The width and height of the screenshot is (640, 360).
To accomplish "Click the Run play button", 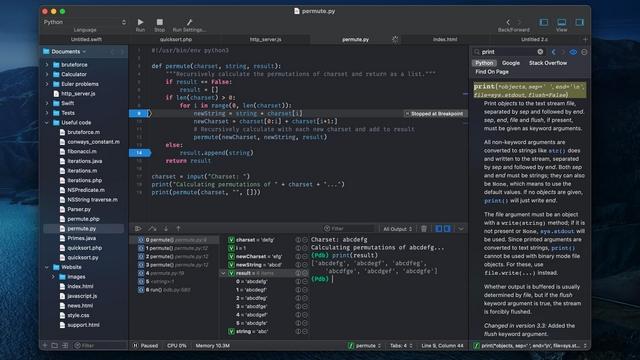I will (x=140, y=22).
